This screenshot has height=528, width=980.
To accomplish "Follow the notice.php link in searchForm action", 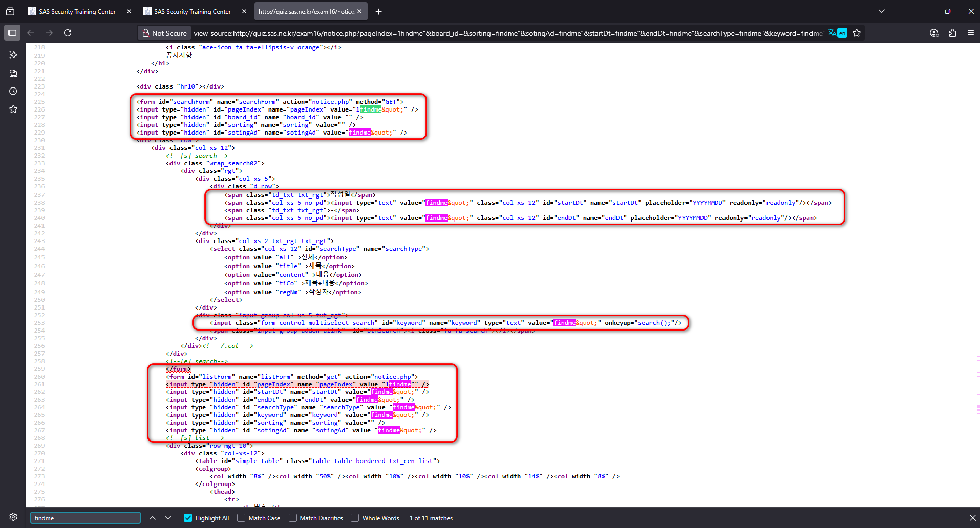I will point(330,102).
